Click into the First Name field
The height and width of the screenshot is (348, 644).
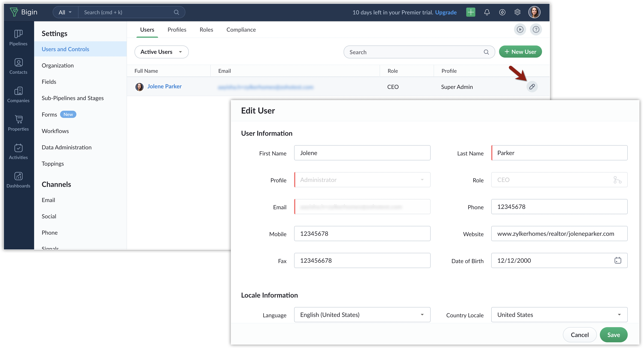362,153
